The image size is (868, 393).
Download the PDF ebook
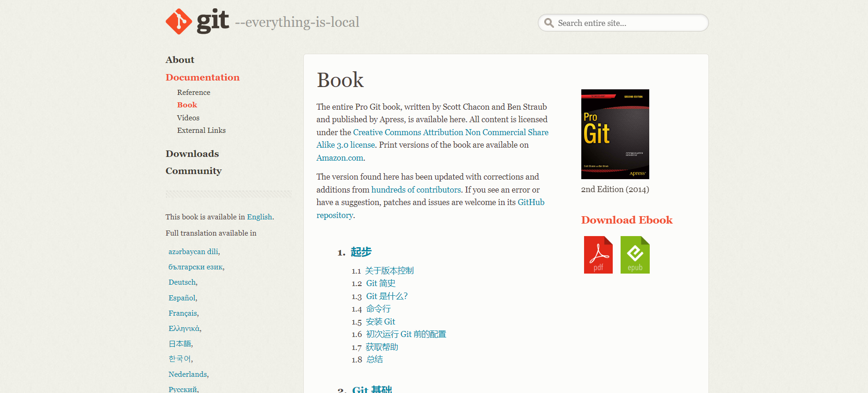click(x=598, y=255)
